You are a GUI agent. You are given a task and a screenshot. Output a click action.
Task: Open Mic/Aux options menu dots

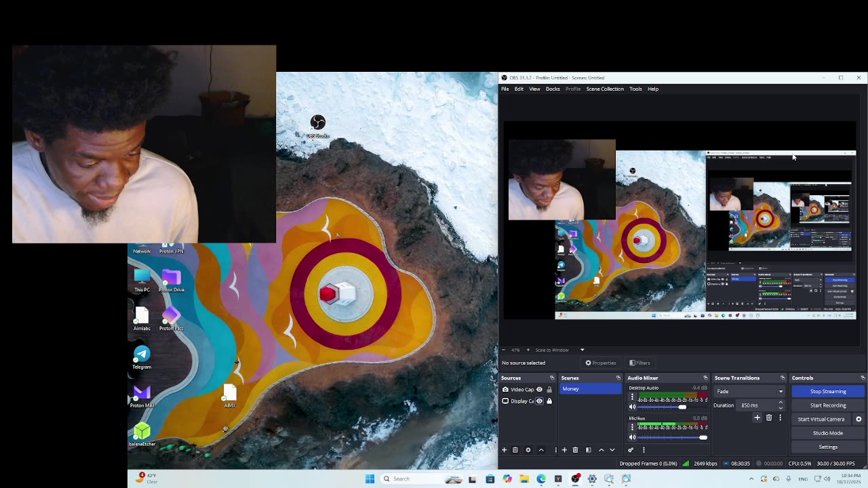[x=632, y=428]
